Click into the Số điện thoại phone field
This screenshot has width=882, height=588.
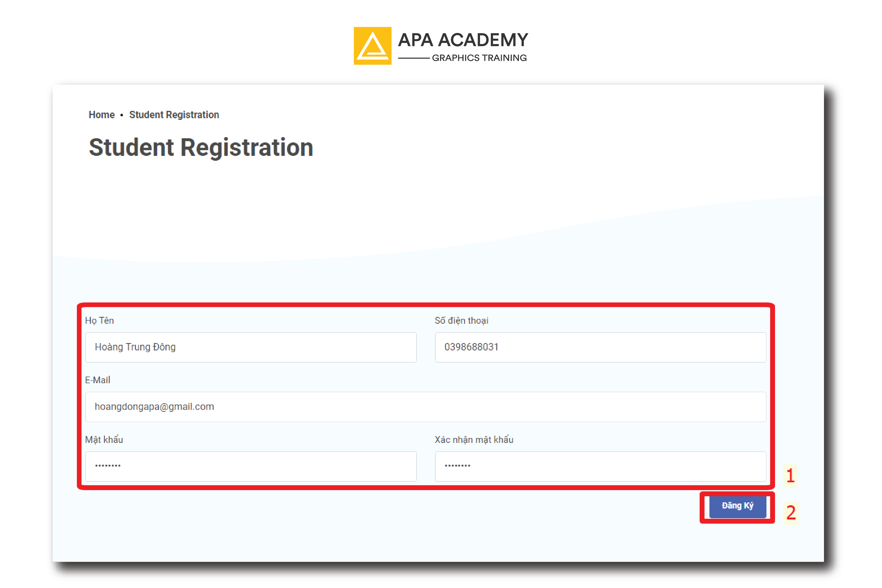[600, 347]
